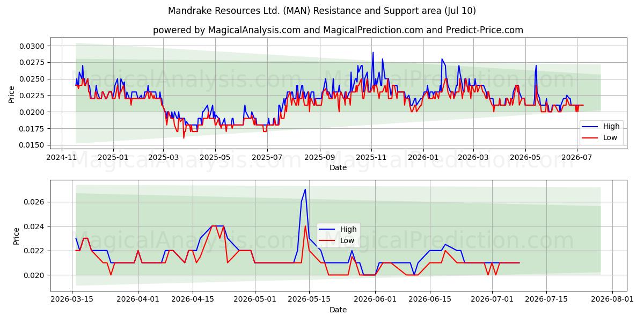This screenshot has height=322, width=644.
Task: Click the 2026-07-15 date tick label
Action: point(546,299)
